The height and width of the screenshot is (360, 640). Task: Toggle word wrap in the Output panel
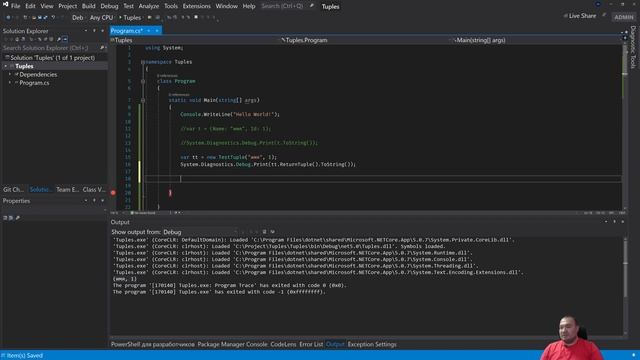click(273, 232)
